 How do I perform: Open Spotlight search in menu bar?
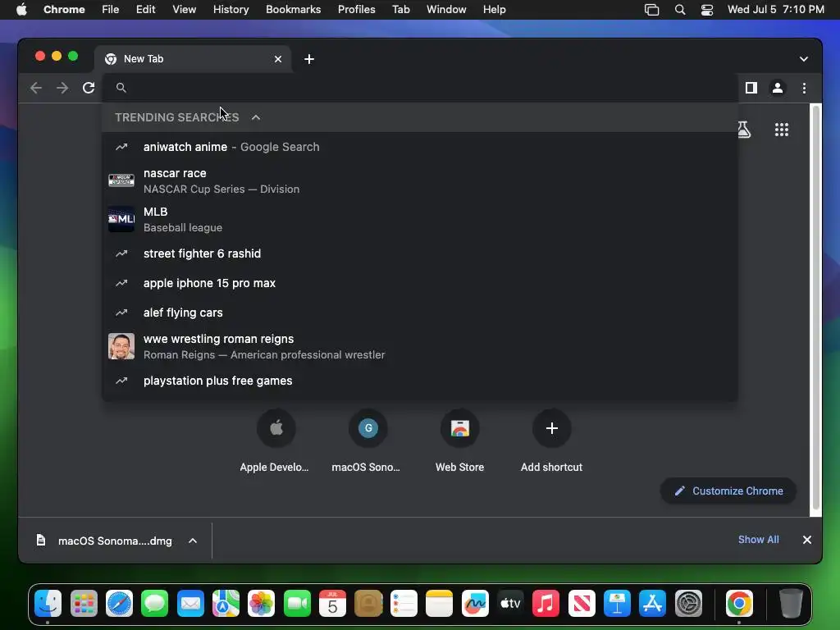click(680, 10)
